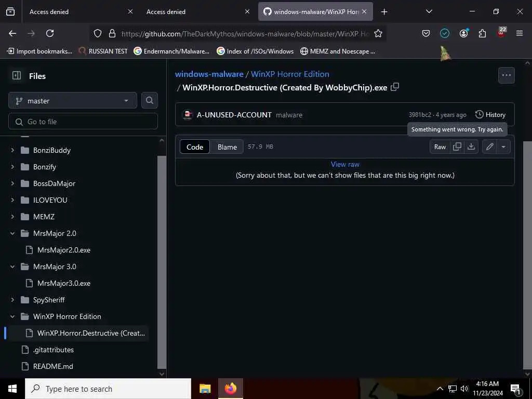
Task: Collapse the WinXP Horror Edition folder
Action: click(12, 316)
